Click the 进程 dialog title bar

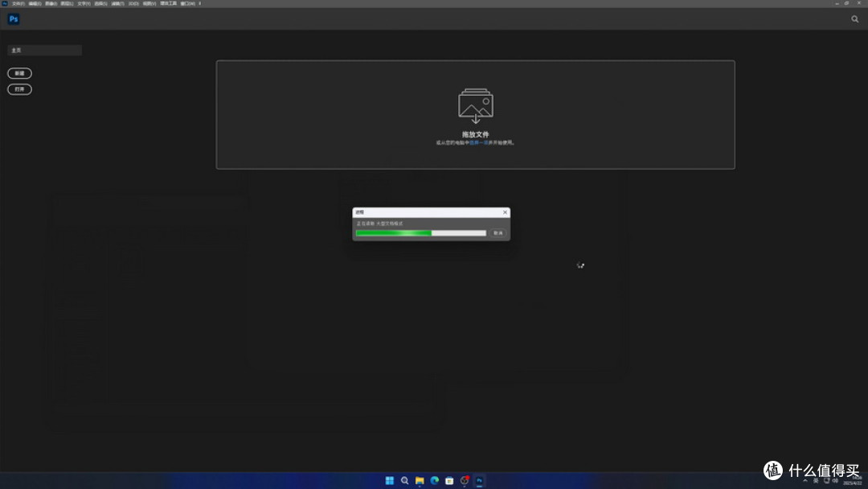pyautogui.click(x=432, y=212)
